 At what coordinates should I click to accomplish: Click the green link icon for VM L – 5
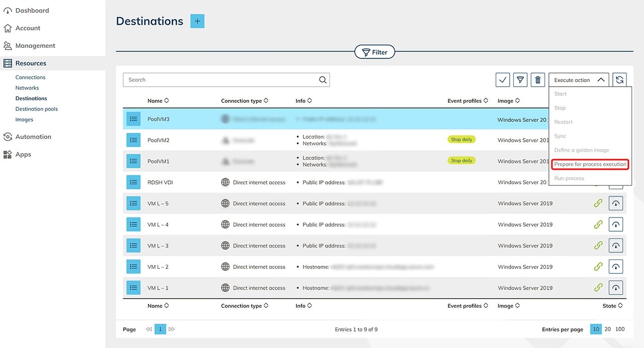coord(598,203)
